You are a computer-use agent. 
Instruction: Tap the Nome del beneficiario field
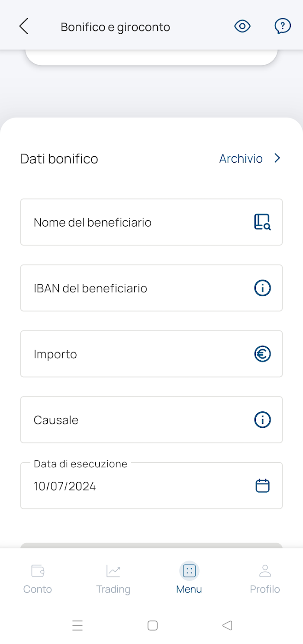[x=130, y=222]
